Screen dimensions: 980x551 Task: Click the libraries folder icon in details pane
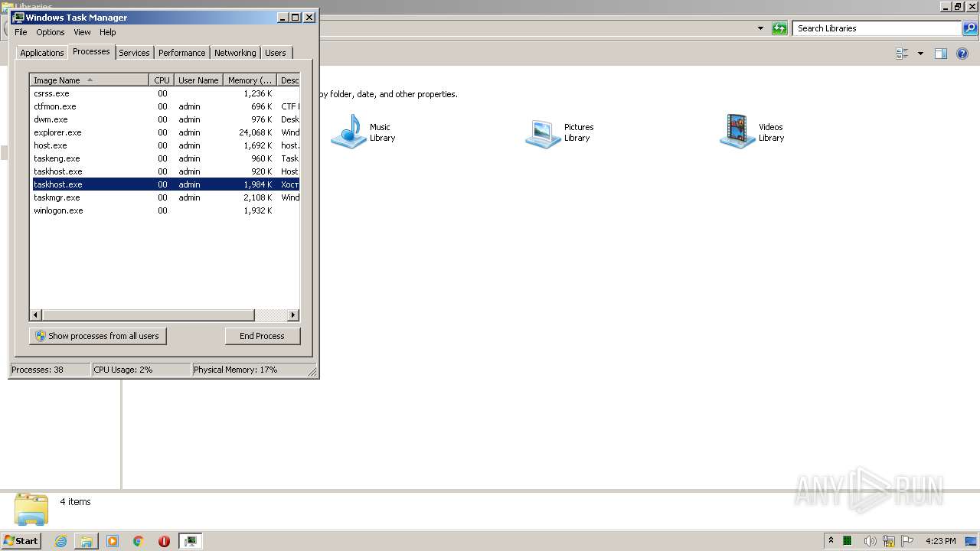(x=31, y=510)
